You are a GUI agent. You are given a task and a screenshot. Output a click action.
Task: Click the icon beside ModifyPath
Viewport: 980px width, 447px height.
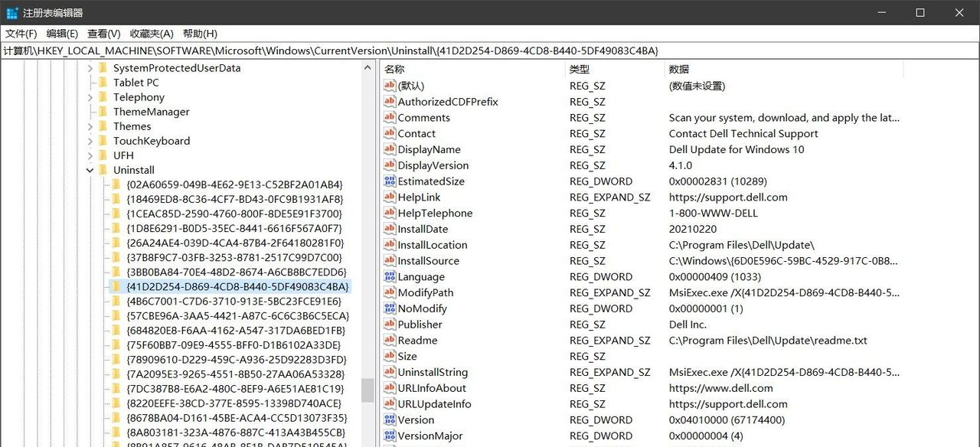click(390, 292)
